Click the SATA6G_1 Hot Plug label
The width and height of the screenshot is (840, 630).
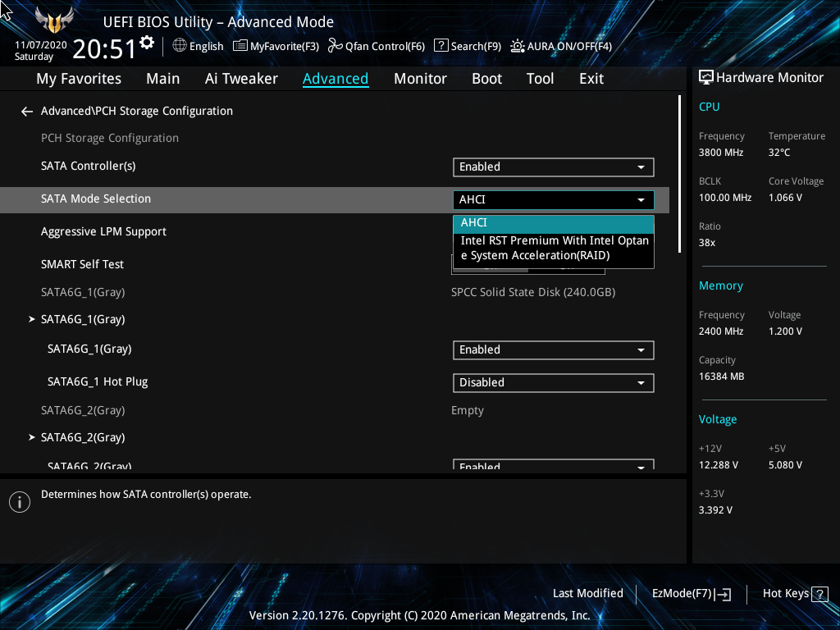[98, 381]
